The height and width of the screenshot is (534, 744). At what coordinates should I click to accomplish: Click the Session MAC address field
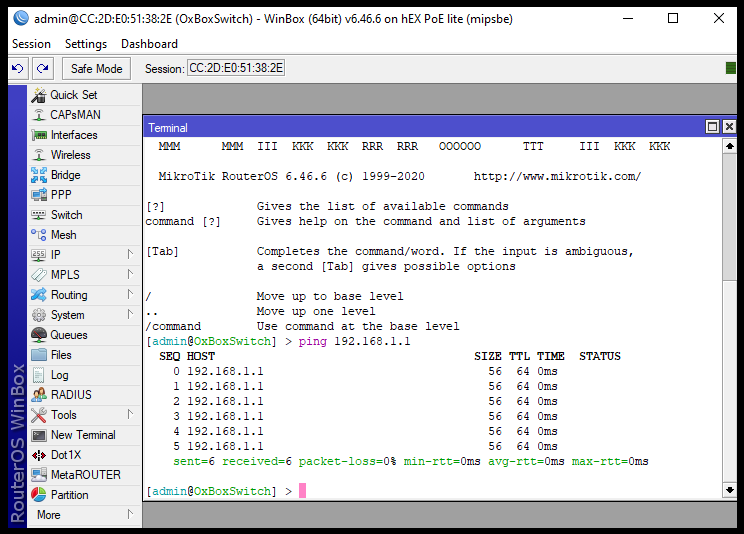click(x=236, y=68)
